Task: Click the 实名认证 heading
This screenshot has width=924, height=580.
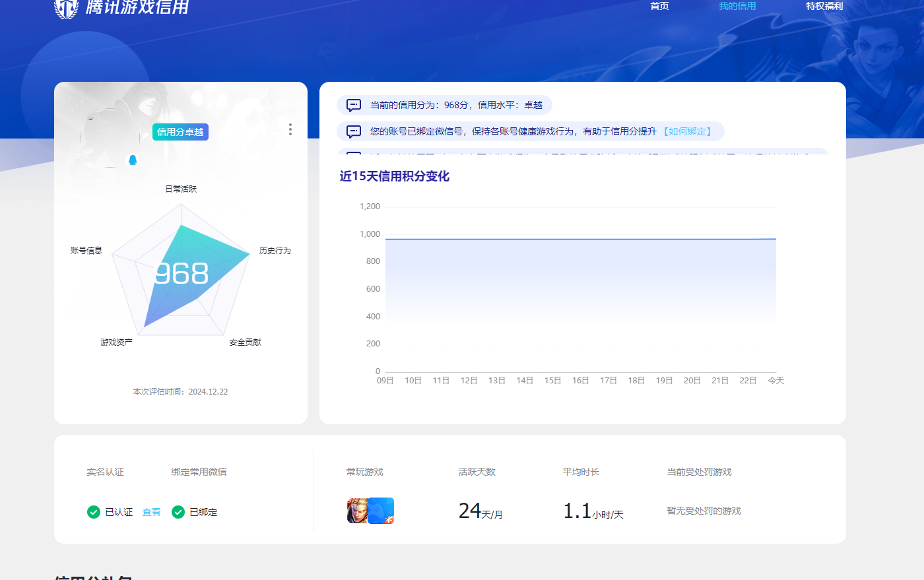Action: pyautogui.click(x=105, y=472)
